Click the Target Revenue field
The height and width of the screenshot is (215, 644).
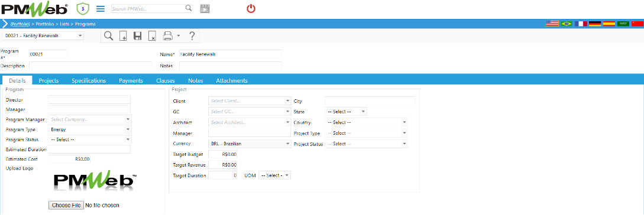[x=223, y=165]
